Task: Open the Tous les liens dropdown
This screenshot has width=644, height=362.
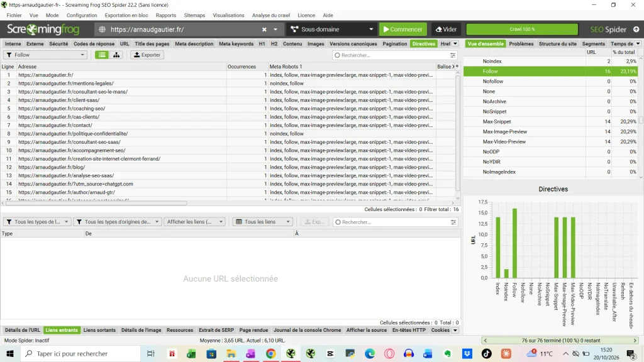Action: 262,222
